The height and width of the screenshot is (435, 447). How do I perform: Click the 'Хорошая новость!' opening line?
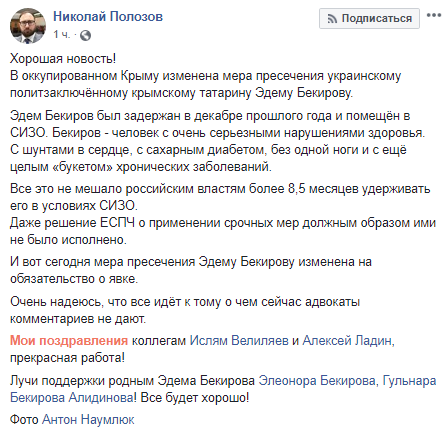tap(63, 58)
